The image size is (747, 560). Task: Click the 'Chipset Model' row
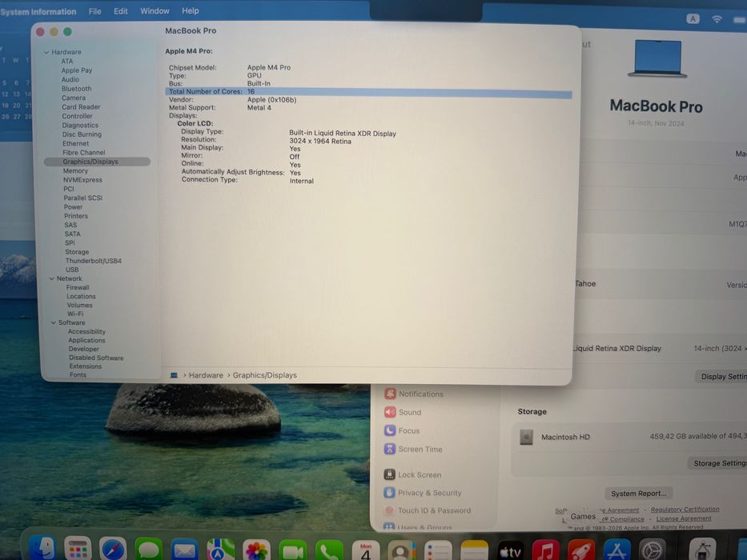pyautogui.click(x=229, y=68)
